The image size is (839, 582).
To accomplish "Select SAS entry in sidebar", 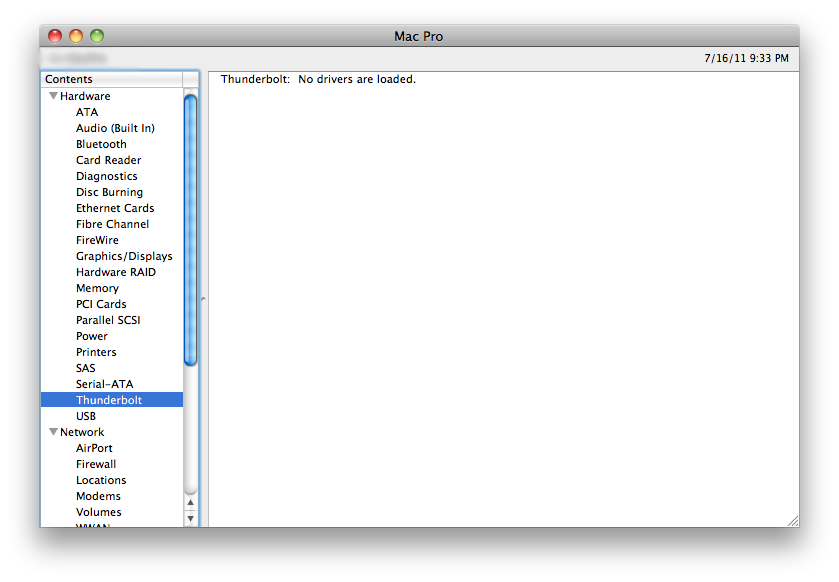I will point(86,368).
